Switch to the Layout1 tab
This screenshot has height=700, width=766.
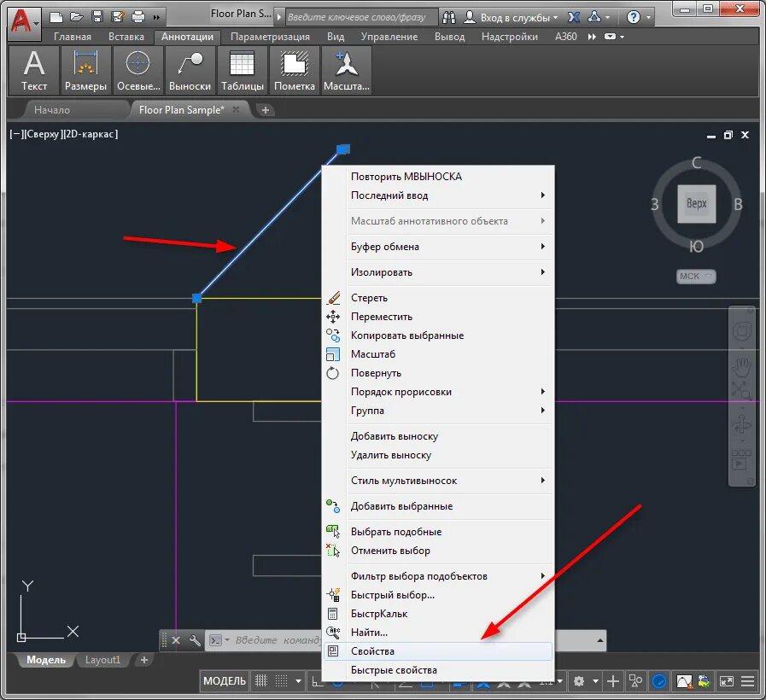click(102, 660)
